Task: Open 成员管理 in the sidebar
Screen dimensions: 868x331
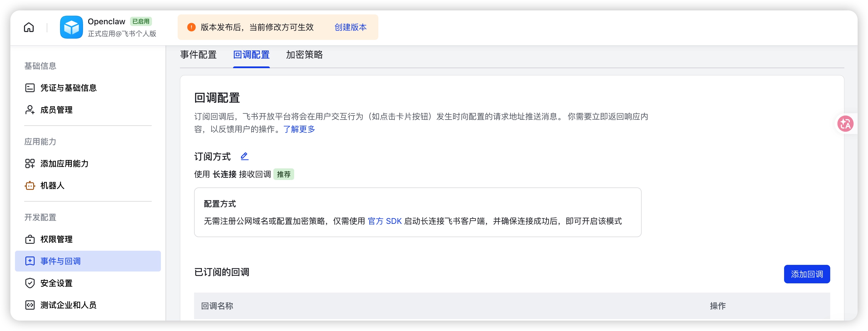Action: [56, 110]
